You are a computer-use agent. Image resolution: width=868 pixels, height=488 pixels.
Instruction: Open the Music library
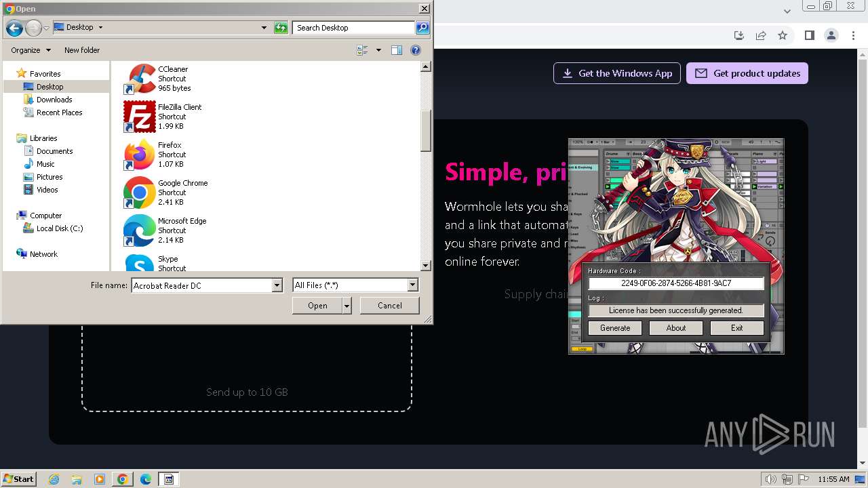point(45,164)
